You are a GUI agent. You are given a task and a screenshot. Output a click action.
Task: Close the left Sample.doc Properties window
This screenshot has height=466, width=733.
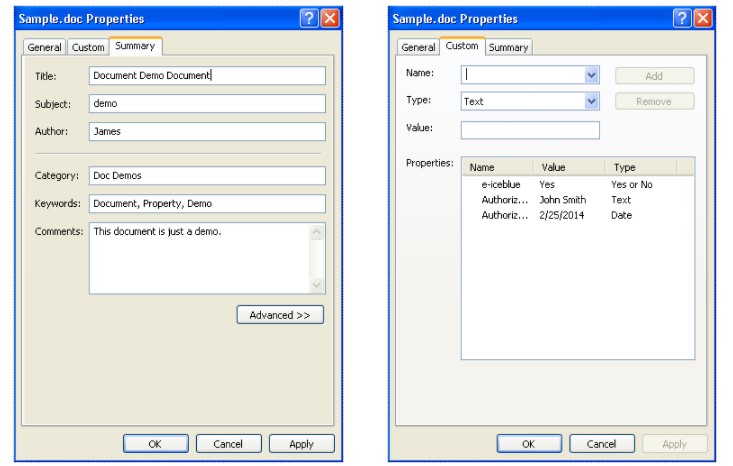[x=330, y=19]
